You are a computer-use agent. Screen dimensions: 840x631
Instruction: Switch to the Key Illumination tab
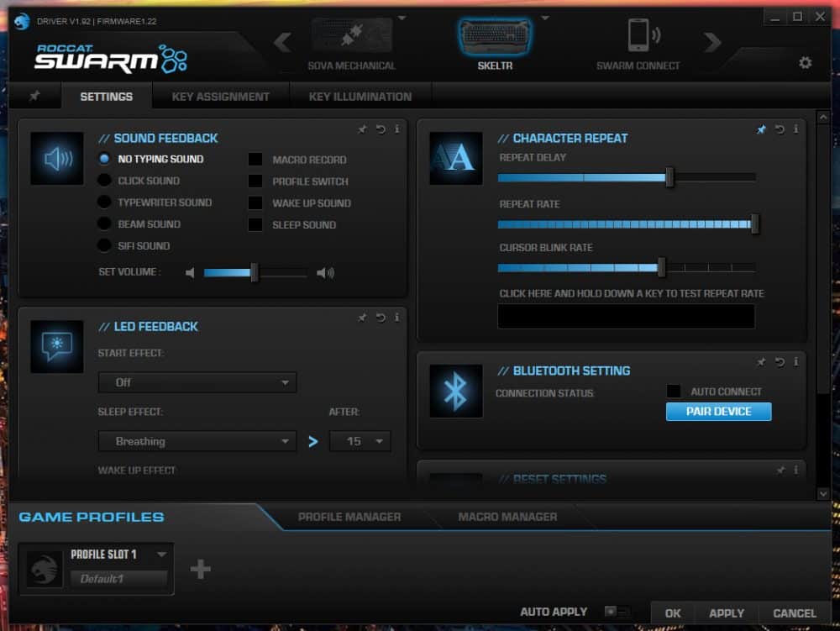coord(360,97)
